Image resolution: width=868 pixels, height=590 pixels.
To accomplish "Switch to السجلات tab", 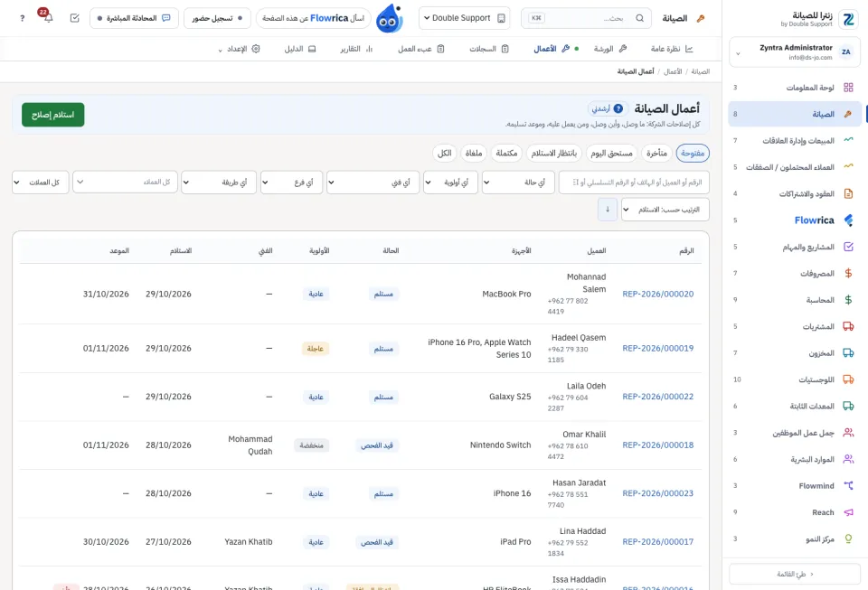I will [x=489, y=49].
